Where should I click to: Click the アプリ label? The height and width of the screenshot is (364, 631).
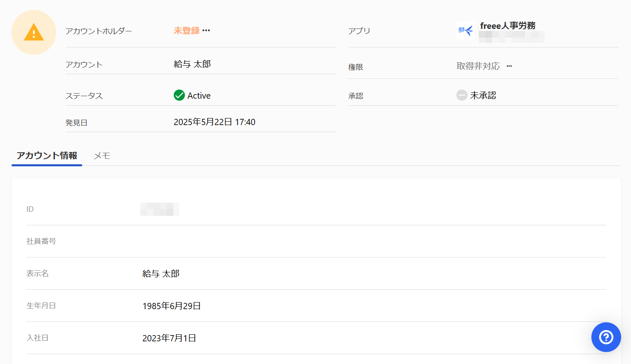(x=359, y=31)
